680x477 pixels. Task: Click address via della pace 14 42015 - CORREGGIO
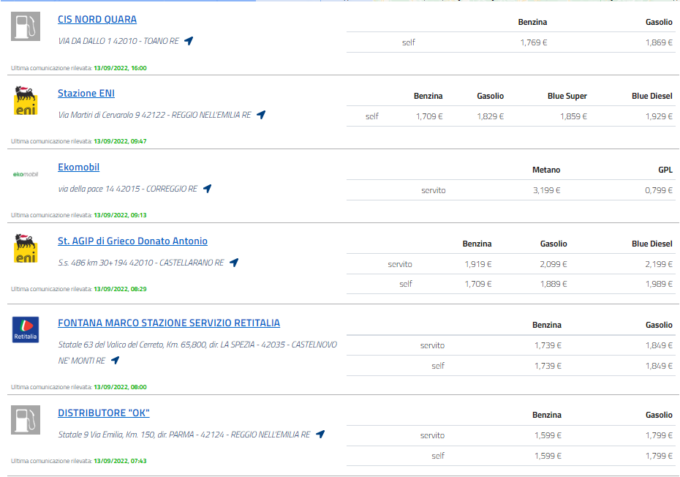click(128, 189)
